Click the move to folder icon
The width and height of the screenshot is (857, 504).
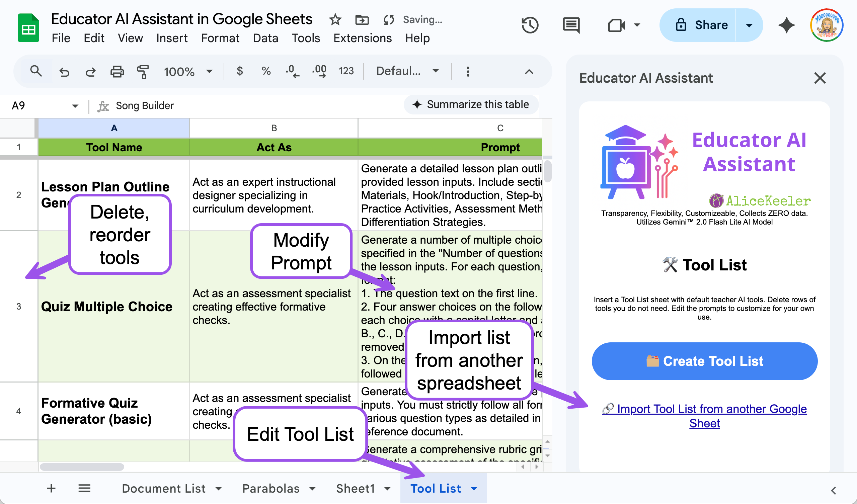pos(362,20)
